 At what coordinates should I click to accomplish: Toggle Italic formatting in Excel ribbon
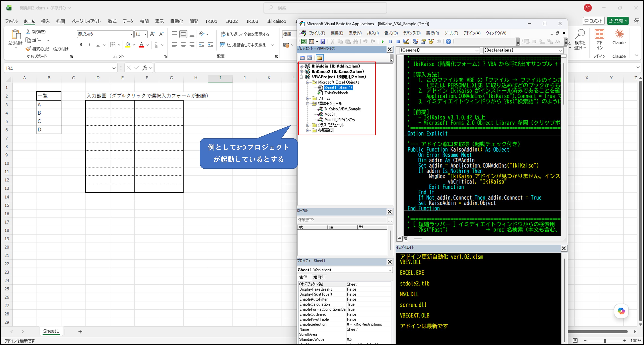pos(89,45)
